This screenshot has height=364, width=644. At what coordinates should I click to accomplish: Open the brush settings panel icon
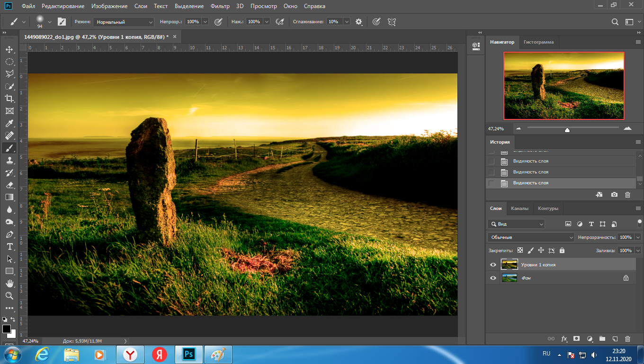62,21
